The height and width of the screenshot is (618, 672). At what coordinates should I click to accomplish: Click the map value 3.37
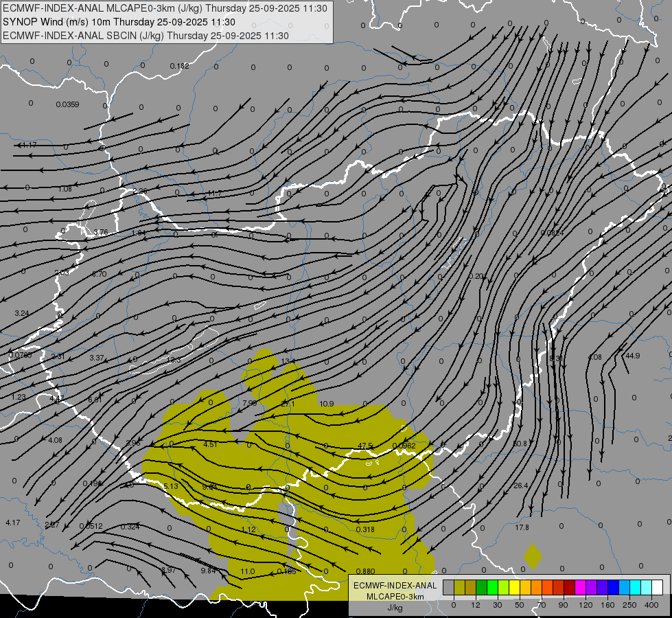click(x=96, y=358)
